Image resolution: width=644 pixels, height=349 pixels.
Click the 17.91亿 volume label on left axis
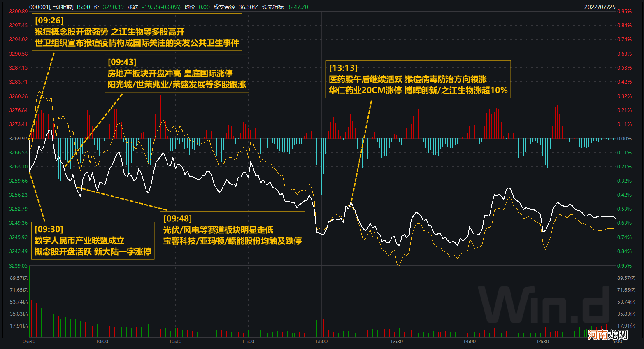[x=19, y=326]
